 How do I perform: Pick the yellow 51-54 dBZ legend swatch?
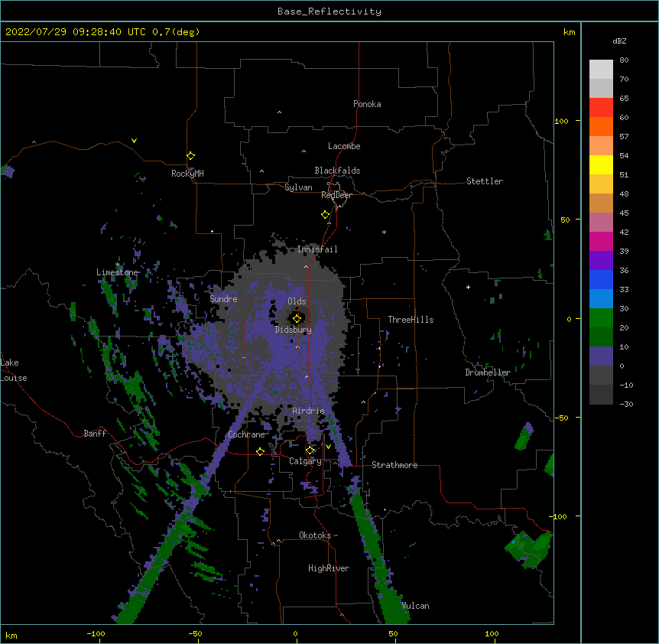click(601, 165)
